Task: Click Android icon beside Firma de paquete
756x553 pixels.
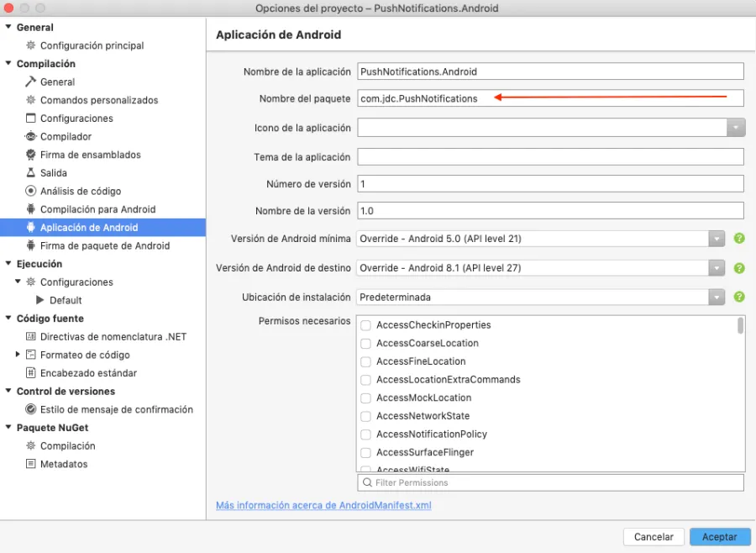Action: pyautogui.click(x=31, y=245)
